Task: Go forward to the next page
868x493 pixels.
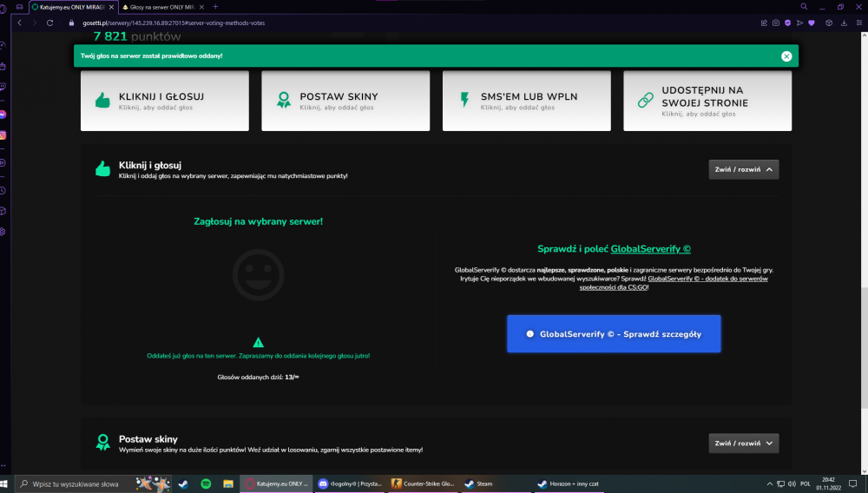Action: [35, 23]
